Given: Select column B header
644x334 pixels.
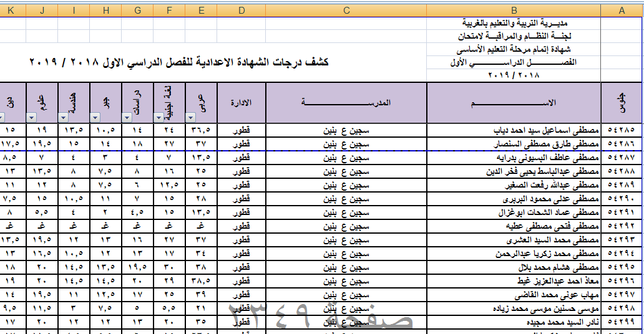Looking at the screenshot, I should (x=514, y=9).
